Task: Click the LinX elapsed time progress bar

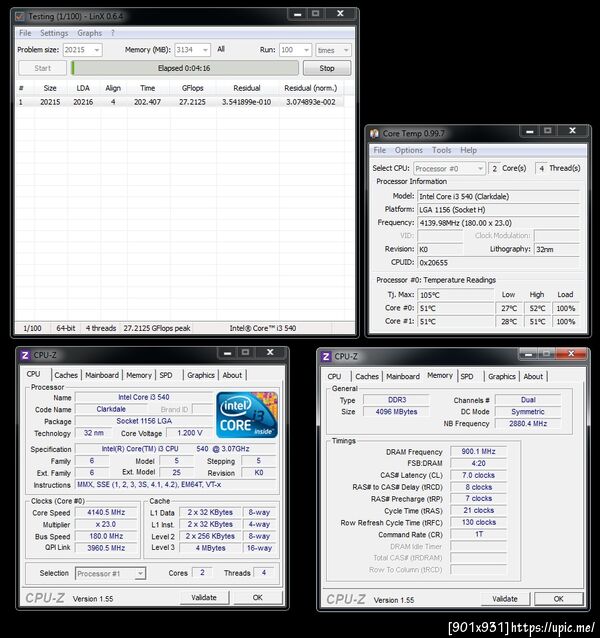Action: [185, 68]
